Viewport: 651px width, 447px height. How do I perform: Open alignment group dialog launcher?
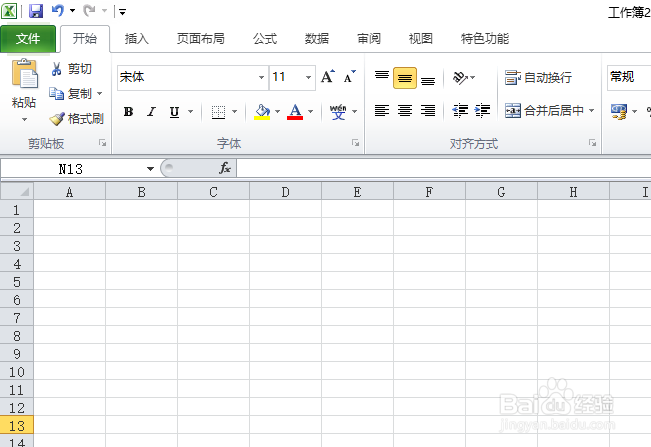(x=592, y=143)
